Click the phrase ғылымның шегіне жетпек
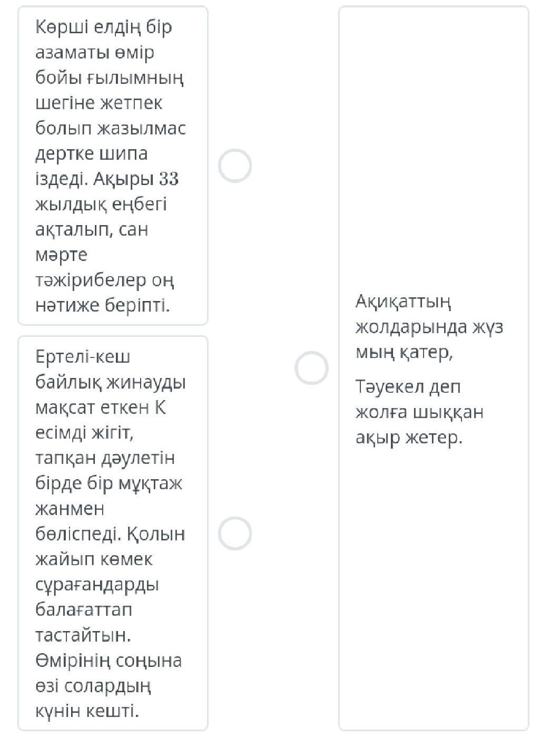Screen dimensions: 541x756 coord(110,90)
